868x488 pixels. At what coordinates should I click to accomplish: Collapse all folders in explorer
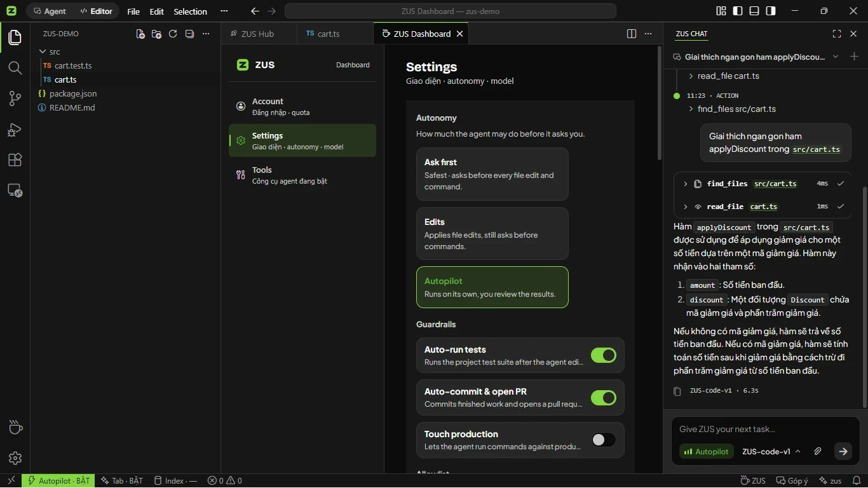[189, 34]
